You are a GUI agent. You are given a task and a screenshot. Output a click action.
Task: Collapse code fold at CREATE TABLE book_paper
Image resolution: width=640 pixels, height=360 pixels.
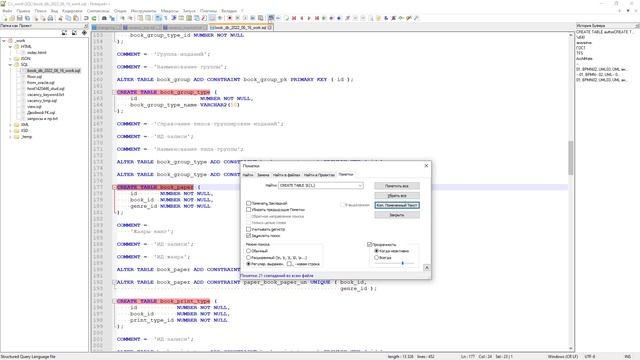pyautogui.click(x=115, y=187)
